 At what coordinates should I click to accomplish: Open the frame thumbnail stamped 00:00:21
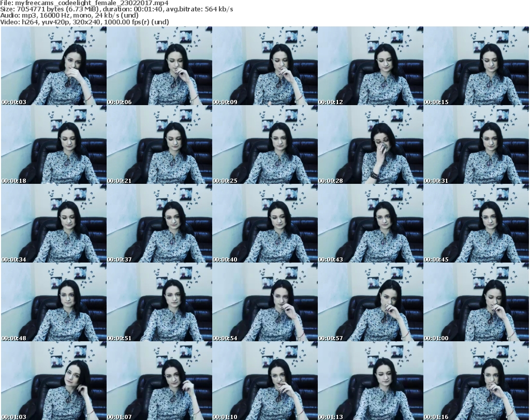159,144
